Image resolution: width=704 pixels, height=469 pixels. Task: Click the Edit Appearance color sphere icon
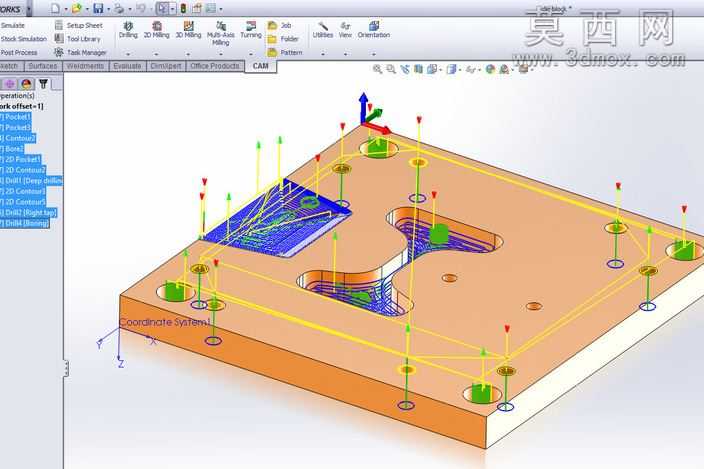490,69
